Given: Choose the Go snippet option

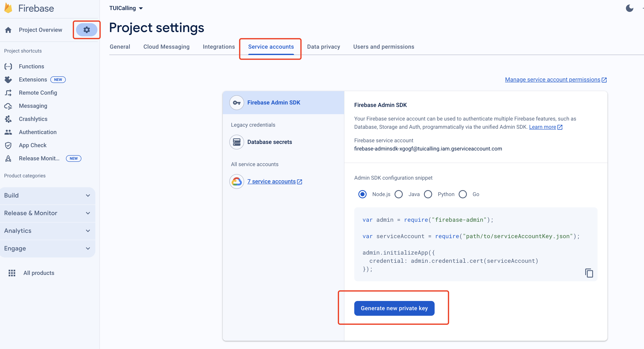Looking at the screenshot, I should pyautogui.click(x=463, y=194).
